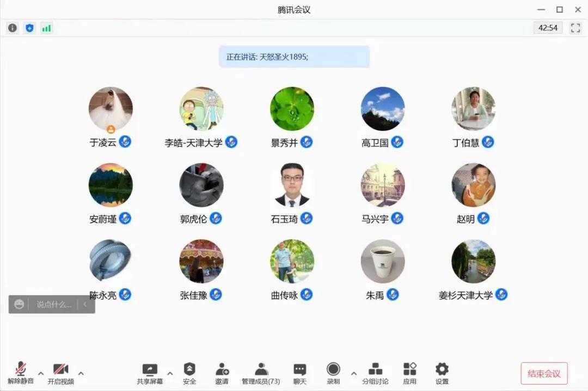588x391 pixels.
Task: Start recording with 录制 button
Action: [333, 373]
